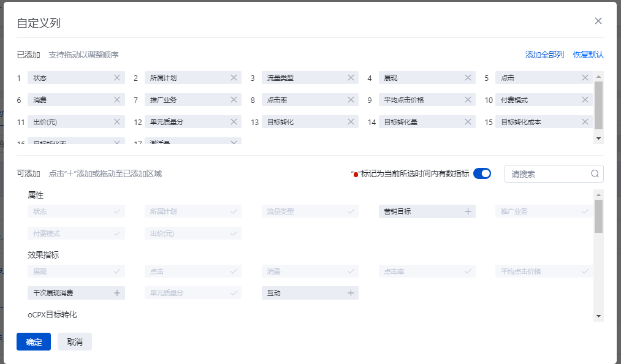
Task: Remove the 点击率 column with its X
Action: (x=351, y=100)
